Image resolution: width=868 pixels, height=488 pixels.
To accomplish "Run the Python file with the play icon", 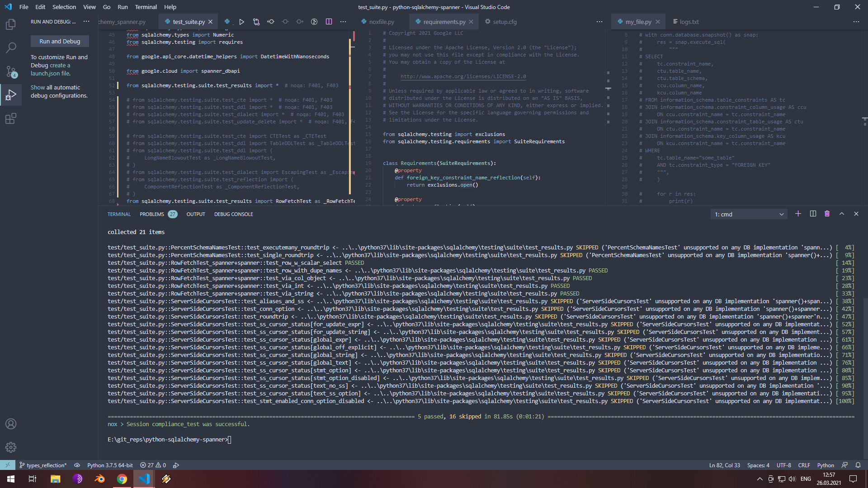I will pyautogui.click(x=242, y=22).
